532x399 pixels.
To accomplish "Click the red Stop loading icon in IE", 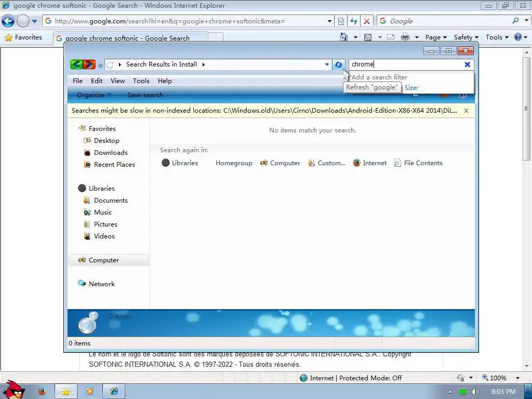I will coord(367,21).
